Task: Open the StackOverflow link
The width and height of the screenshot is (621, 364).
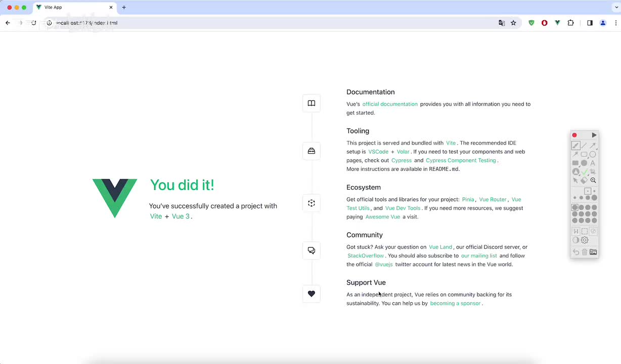Action: pyautogui.click(x=366, y=256)
